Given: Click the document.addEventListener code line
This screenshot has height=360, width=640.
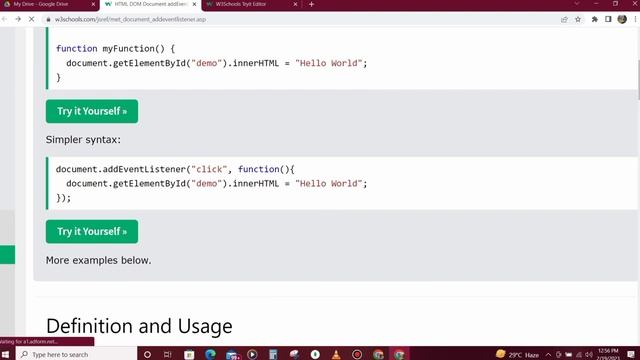Looking at the screenshot, I should coord(175,169).
